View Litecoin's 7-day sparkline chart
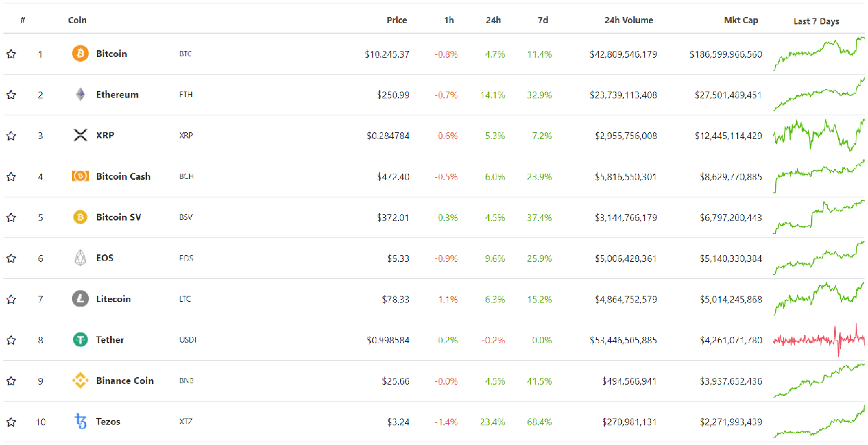868x445 pixels. tap(819, 298)
